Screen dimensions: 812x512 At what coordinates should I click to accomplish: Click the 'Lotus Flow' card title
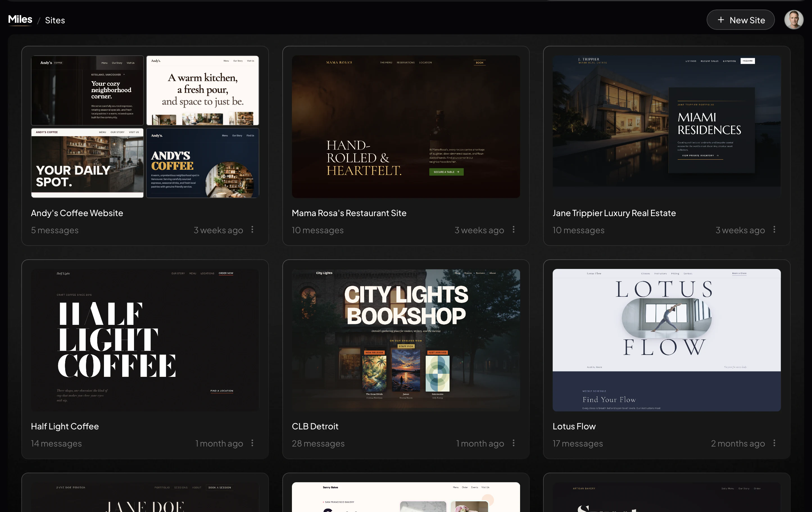pos(574,426)
